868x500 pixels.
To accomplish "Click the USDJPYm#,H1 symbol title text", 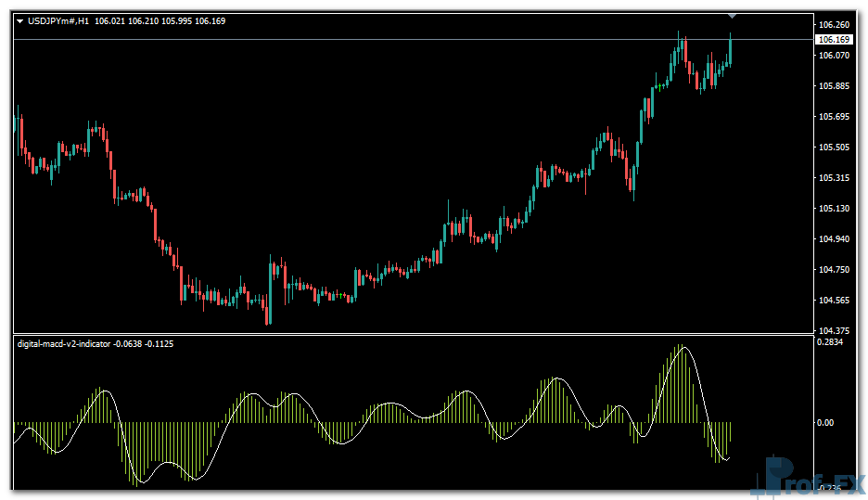I will pyautogui.click(x=59, y=21).
